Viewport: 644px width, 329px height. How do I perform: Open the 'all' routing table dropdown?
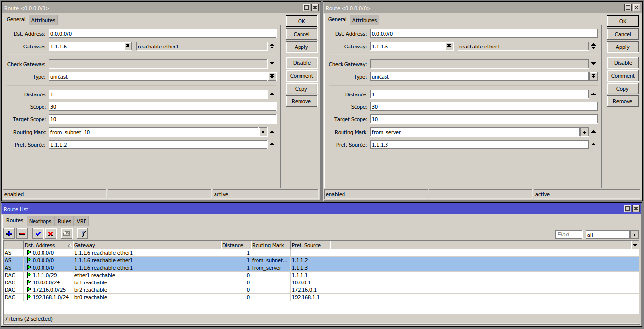pyautogui.click(x=634, y=235)
